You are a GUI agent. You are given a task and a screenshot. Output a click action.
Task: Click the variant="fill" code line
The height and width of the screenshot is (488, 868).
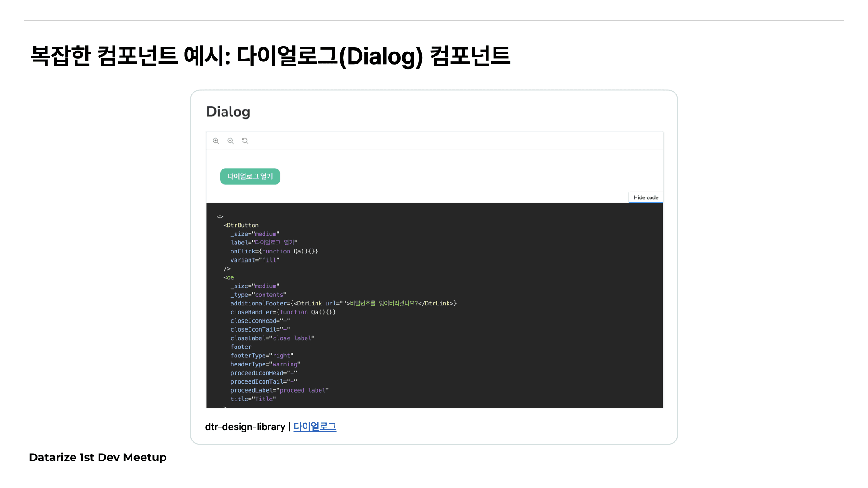pos(255,260)
